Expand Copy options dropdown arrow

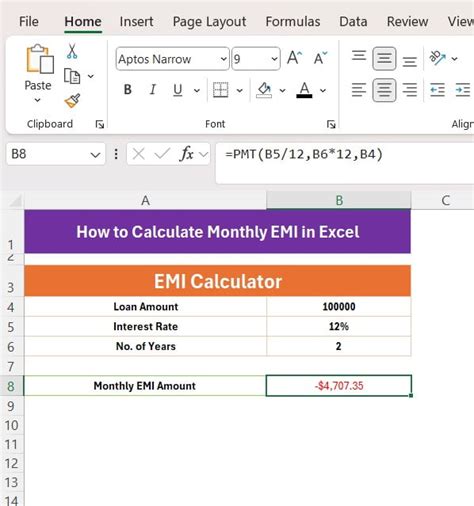coord(91,76)
